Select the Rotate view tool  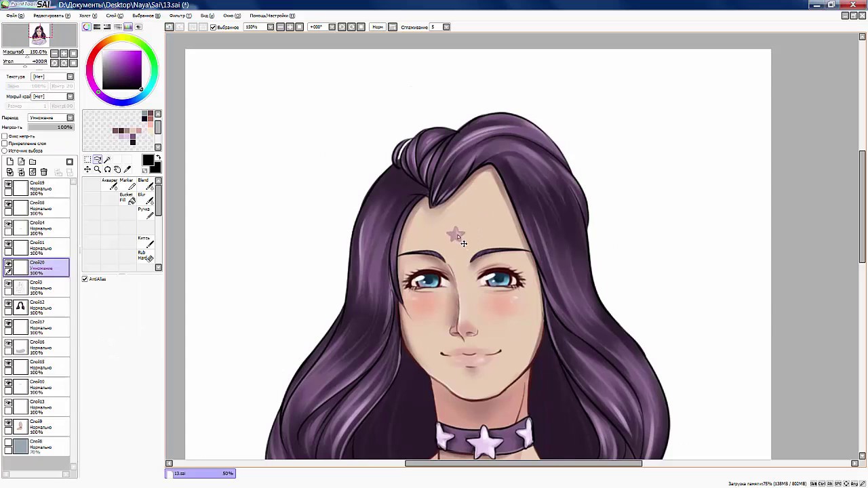(x=107, y=169)
